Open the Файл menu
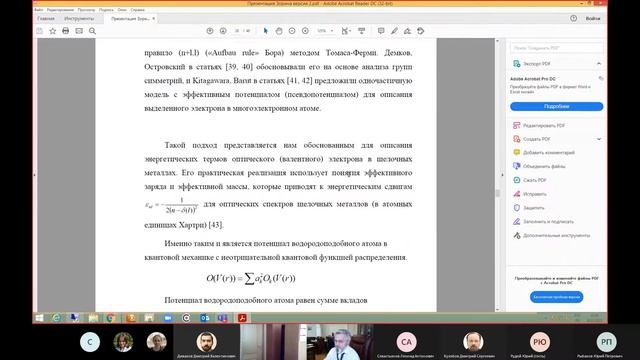 (x=39, y=10)
